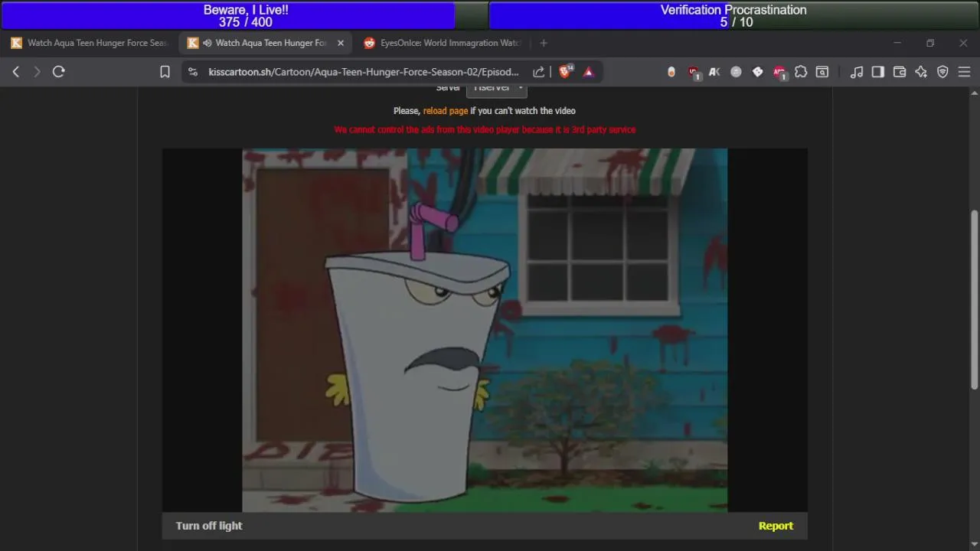Image resolution: width=980 pixels, height=551 pixels.
Task: Switch to first Watch Aqua Teen tab
Action: pos(89,43)
